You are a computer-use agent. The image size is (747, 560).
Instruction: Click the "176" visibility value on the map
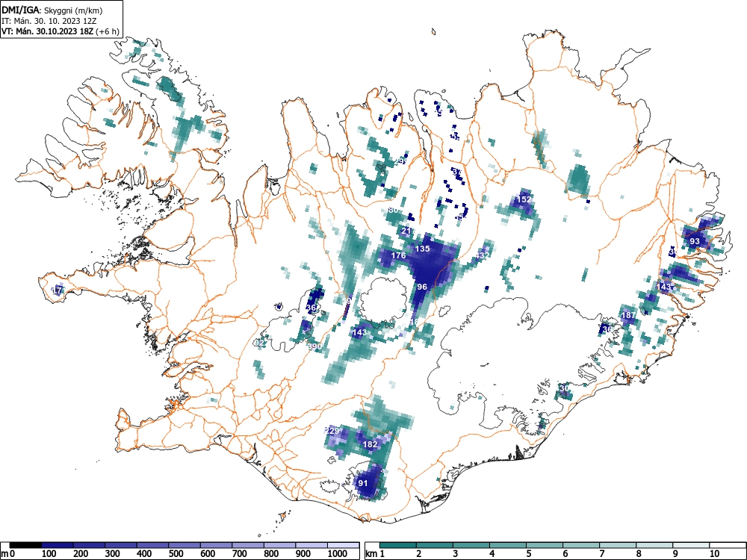point(398,255)
